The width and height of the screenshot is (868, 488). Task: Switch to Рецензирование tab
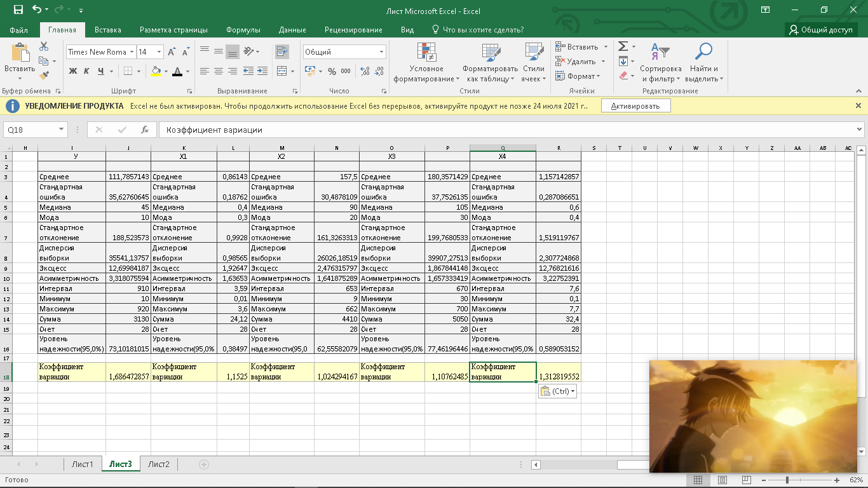coord(353,30)
